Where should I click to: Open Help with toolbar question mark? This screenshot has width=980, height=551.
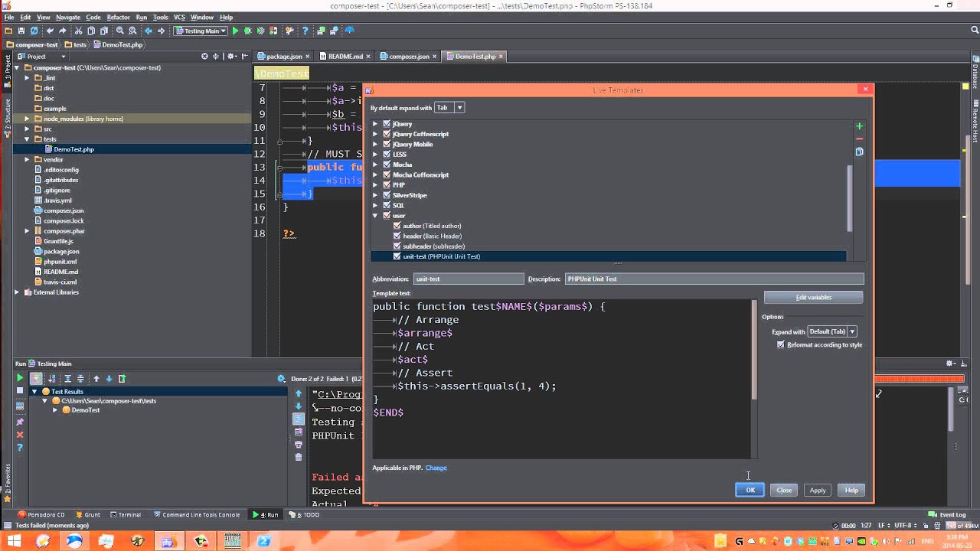click(305, 31)
